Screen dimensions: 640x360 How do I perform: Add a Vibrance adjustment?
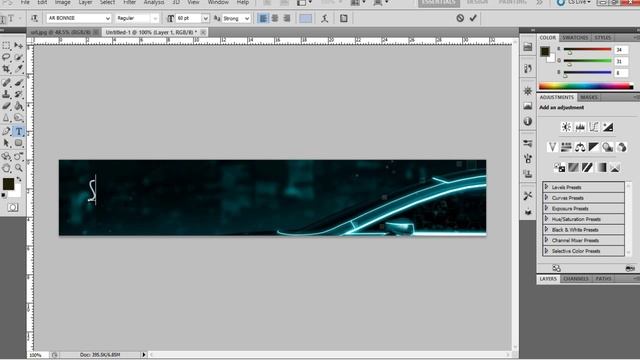(x=552, y=147)
